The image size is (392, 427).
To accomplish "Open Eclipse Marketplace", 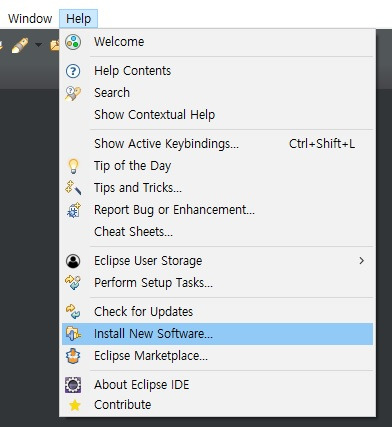I will (217, 356).
